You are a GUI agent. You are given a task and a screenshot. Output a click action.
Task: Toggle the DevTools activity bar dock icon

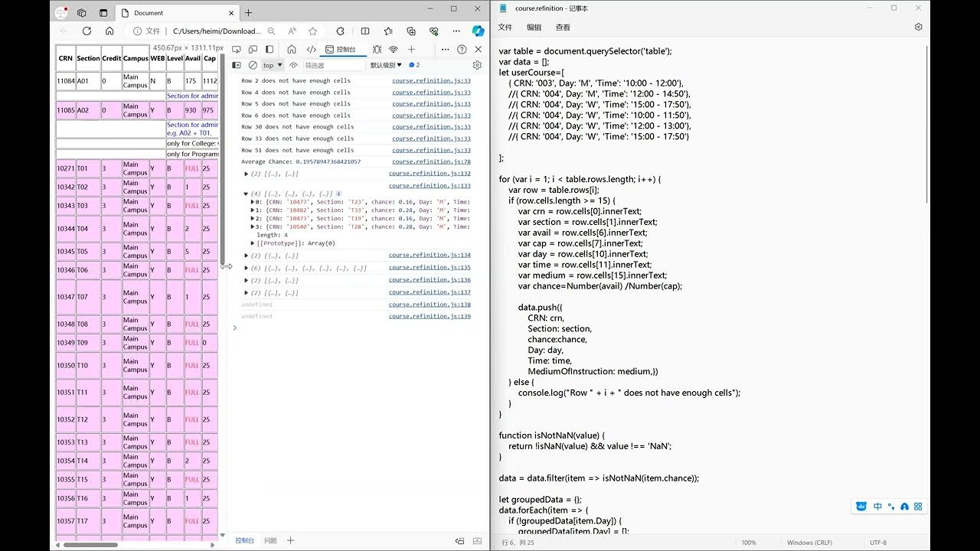pyautogui.click(x=269, y=49)
